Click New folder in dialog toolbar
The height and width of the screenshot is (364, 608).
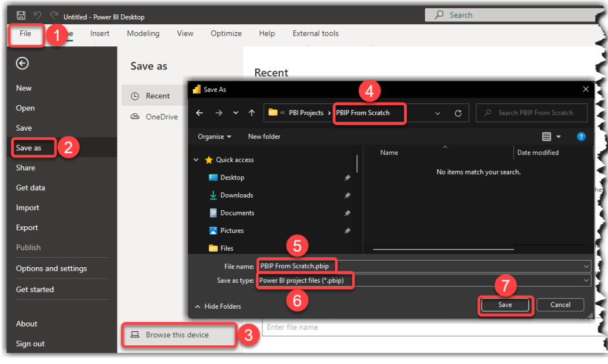(x=264, y=137)
